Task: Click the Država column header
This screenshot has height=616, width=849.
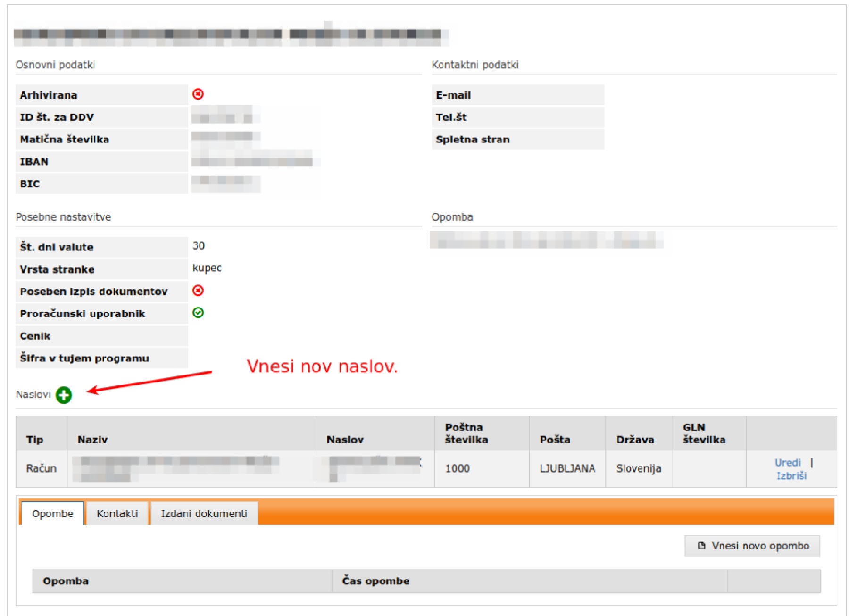Action: point(635,440)
